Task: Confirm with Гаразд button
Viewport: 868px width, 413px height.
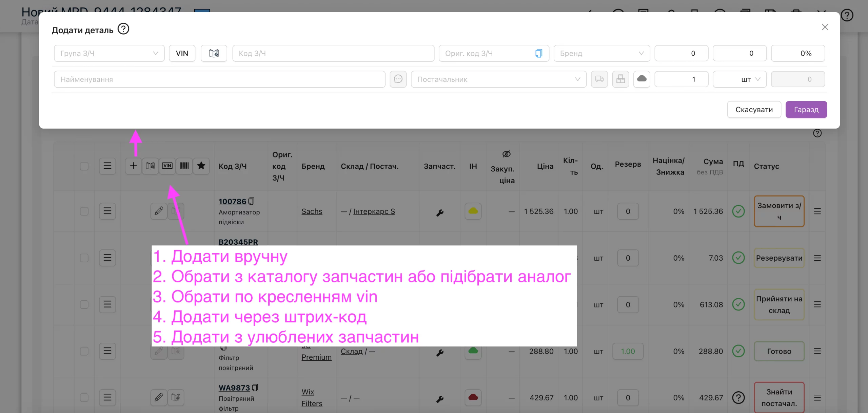Action: pos(806,110)
